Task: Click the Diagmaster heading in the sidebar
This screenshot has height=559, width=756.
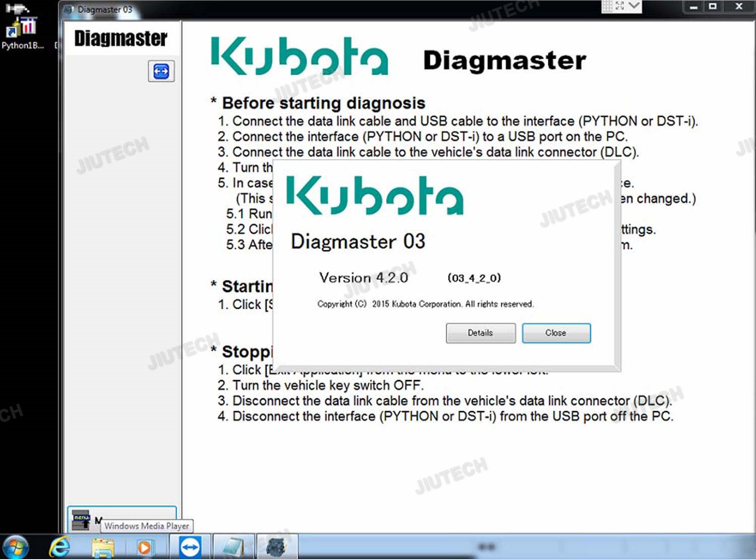Action: coord(120,39)
